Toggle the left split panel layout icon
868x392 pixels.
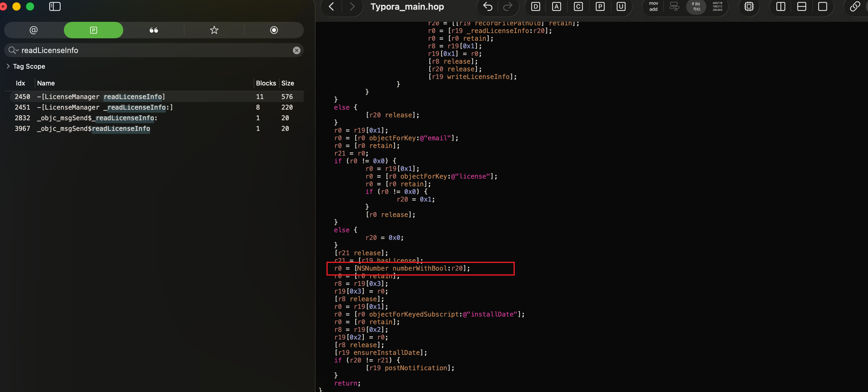(x=781, y=6)
